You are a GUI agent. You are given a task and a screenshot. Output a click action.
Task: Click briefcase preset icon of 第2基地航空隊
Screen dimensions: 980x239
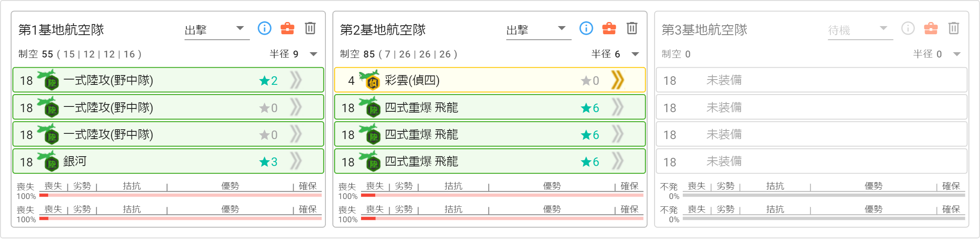[609, 29]
